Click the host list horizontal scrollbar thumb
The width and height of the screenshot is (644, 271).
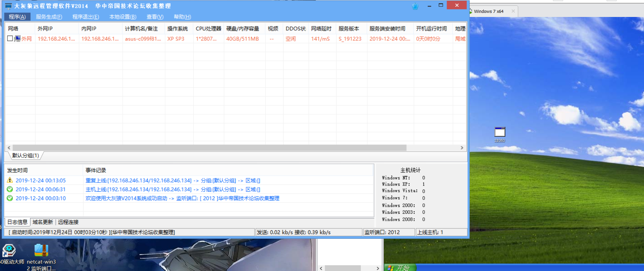tap(210, 148)
